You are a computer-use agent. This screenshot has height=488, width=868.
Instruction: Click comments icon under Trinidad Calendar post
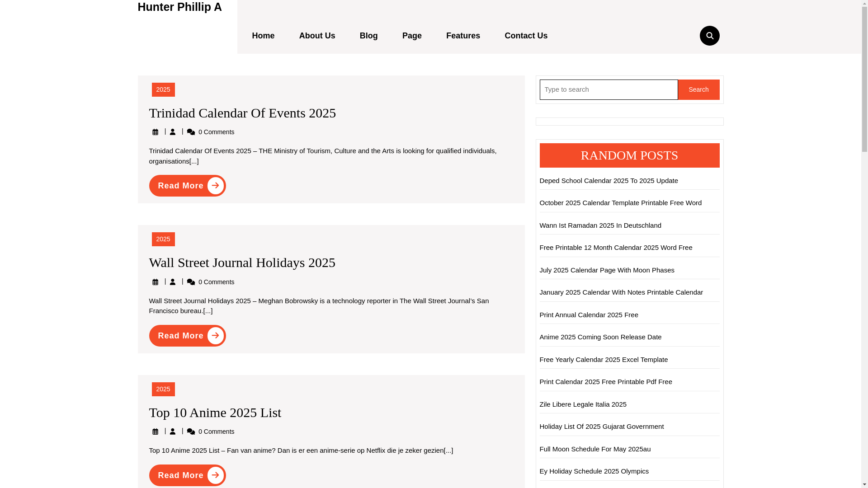point(191,132)
